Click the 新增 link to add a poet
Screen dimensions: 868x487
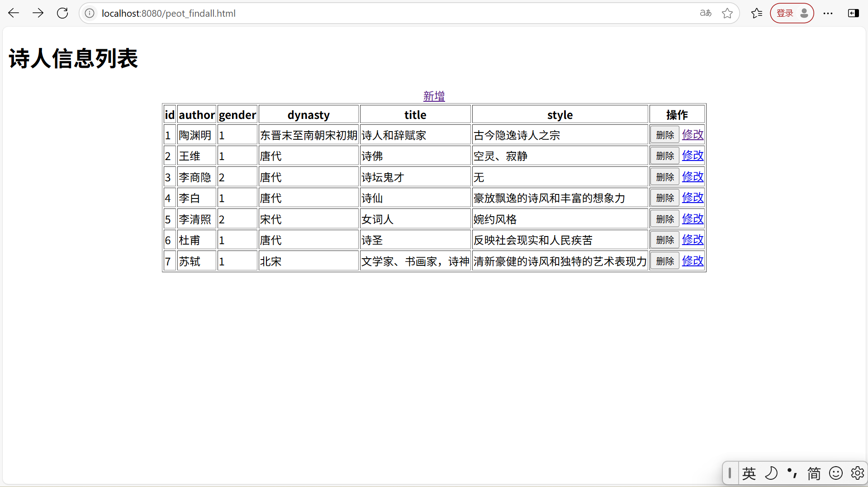433,95
